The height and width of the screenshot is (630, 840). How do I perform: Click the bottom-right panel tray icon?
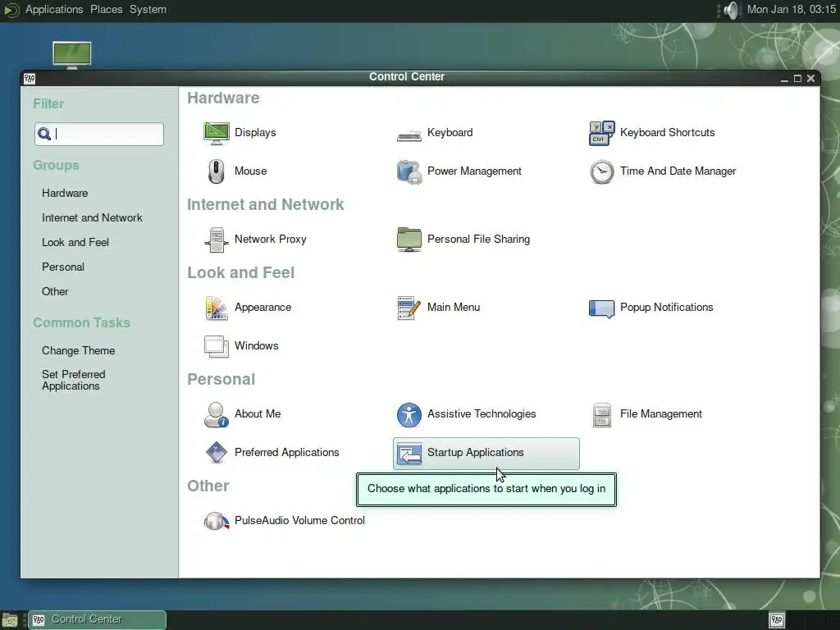point(777,620)
